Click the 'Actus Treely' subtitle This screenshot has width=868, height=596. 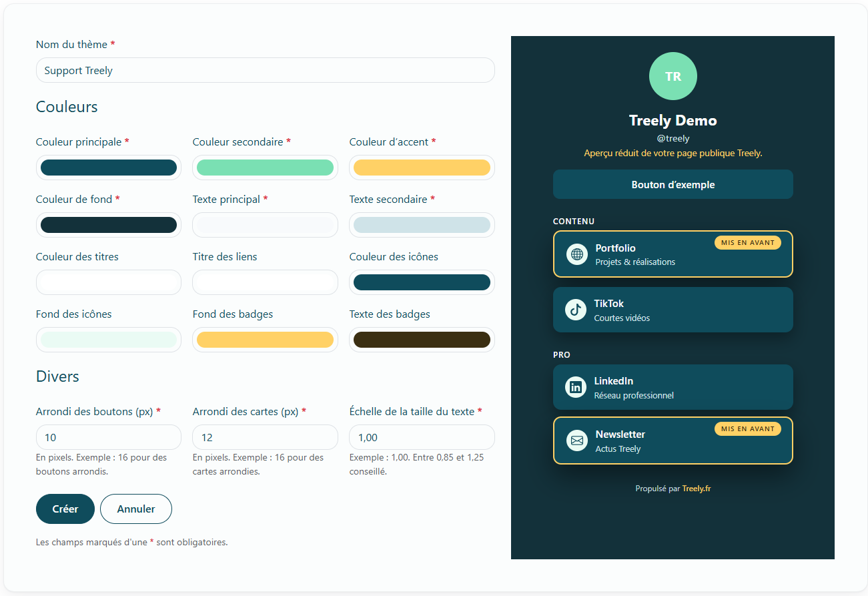618,449
